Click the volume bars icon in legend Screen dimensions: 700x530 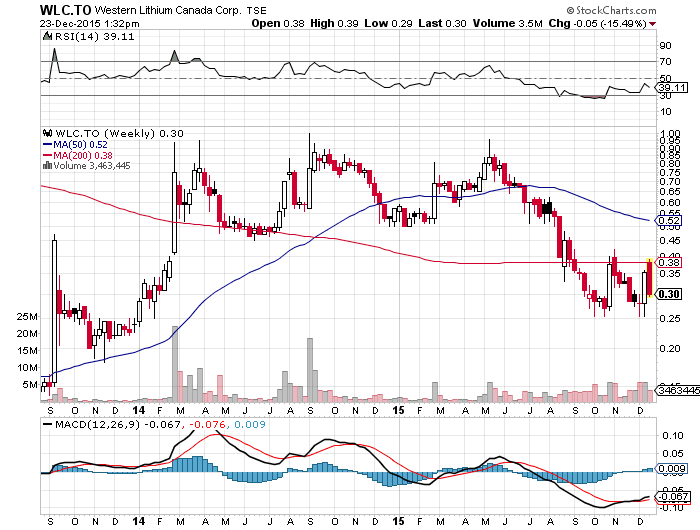45,166
